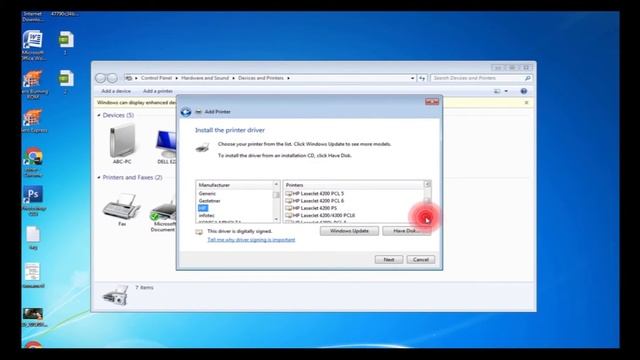Select the Microsoft Document Writer printer icon
This screenshot has width=640, height=360.
click(163, 216)
